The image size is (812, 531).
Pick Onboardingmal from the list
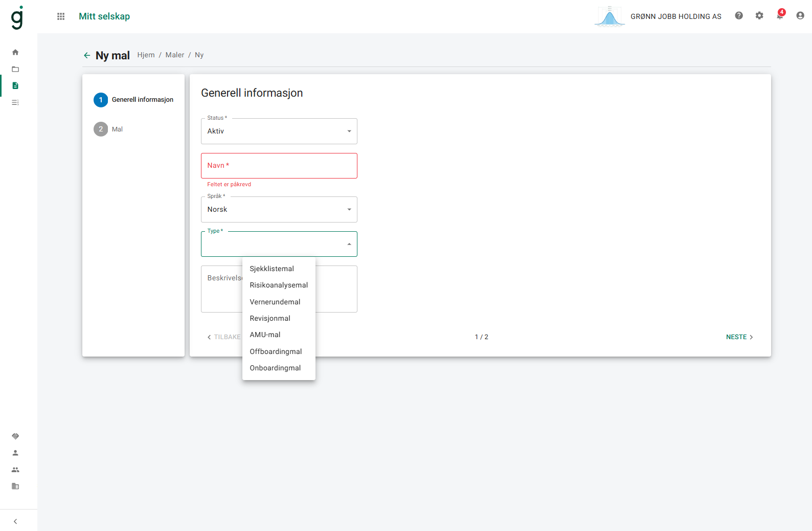click(x=275, y=368)
